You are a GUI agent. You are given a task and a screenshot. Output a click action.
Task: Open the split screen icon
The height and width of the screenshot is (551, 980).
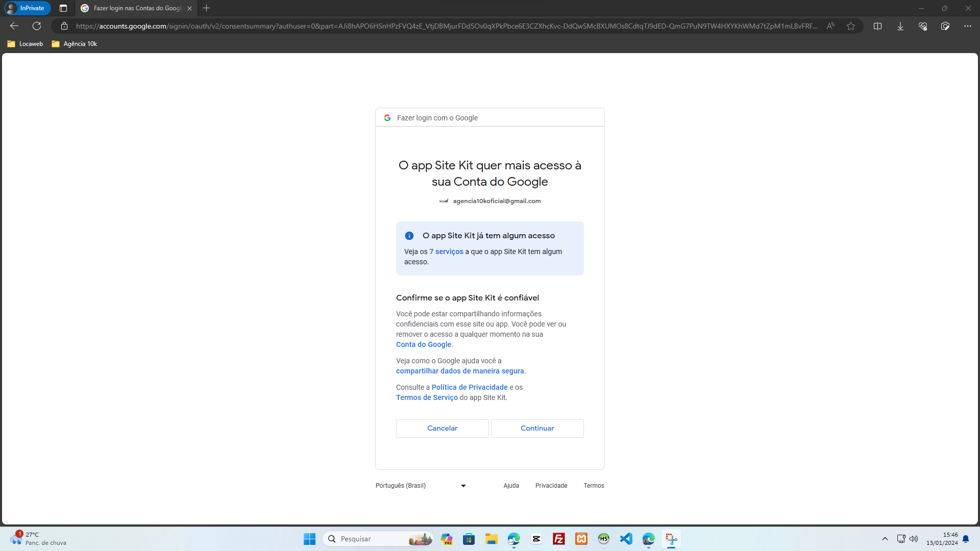click(x=877, y=26)
